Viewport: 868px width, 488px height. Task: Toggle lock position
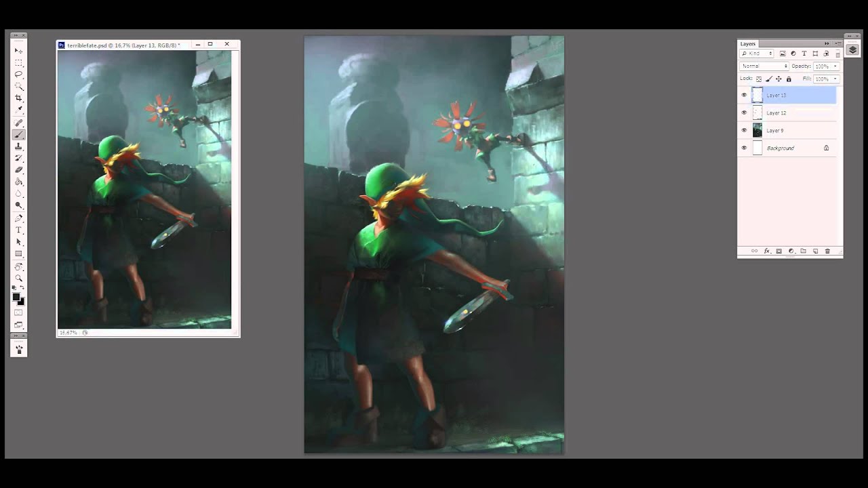coord(778,79)
